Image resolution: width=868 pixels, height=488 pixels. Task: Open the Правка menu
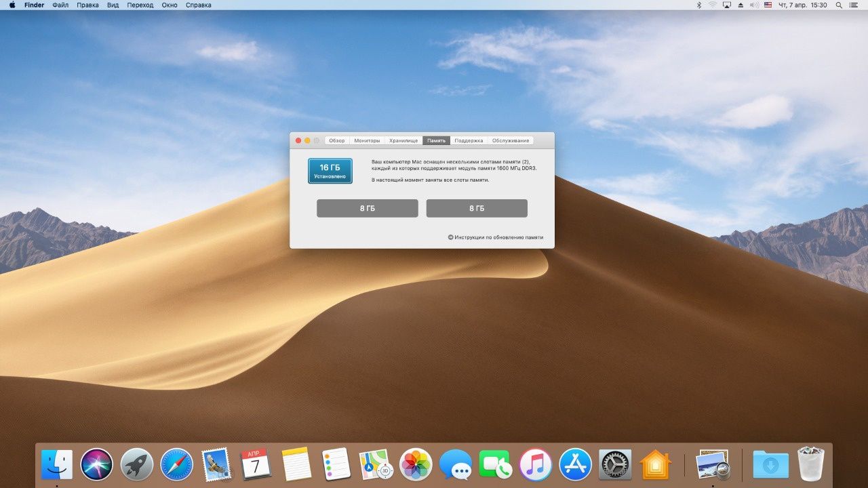88,5
